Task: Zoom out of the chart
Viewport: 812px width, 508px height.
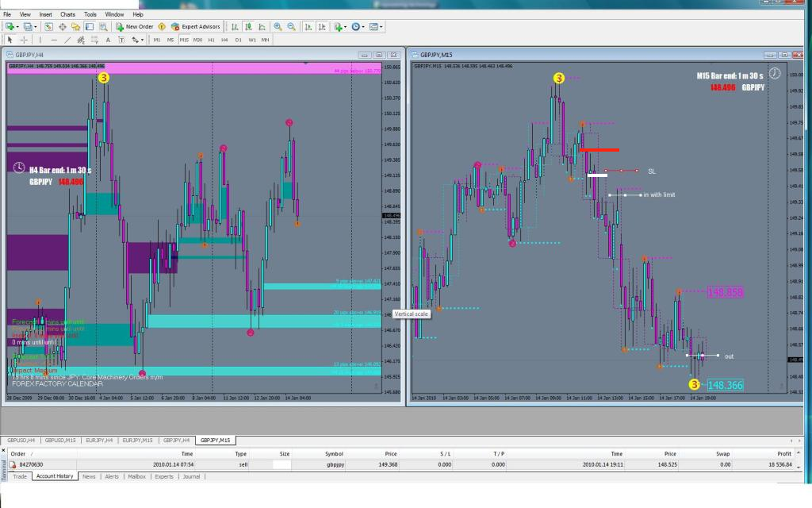Action: pyautogui.click(x=291, y=26)
